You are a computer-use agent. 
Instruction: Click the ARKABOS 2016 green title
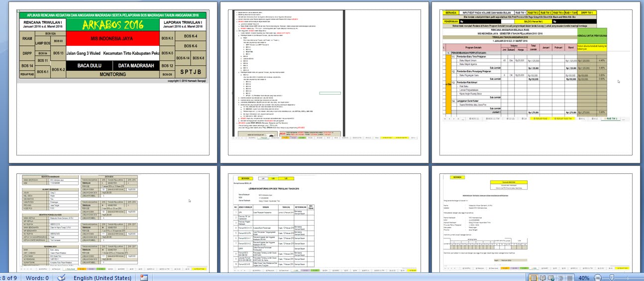click(x=113, y=25)
